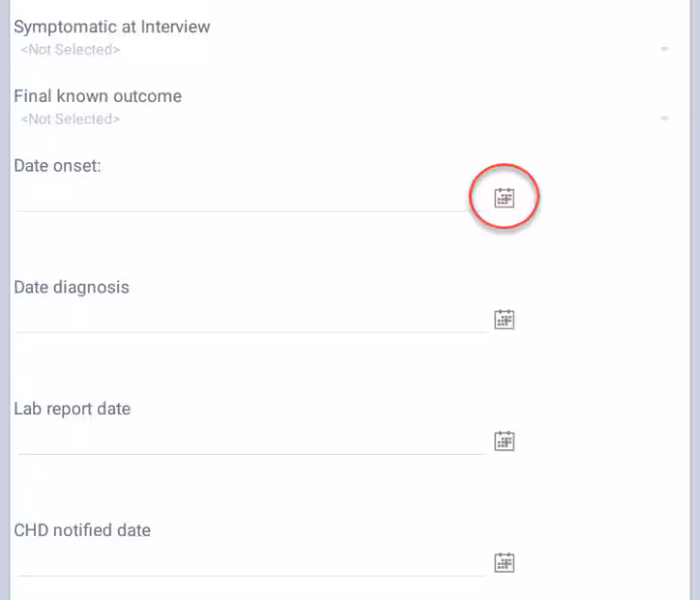Select the Not Selected value under Symptomatic at Interview
Image resolution: width=700 pixels, height=600 pixels.
click(71, 49)
